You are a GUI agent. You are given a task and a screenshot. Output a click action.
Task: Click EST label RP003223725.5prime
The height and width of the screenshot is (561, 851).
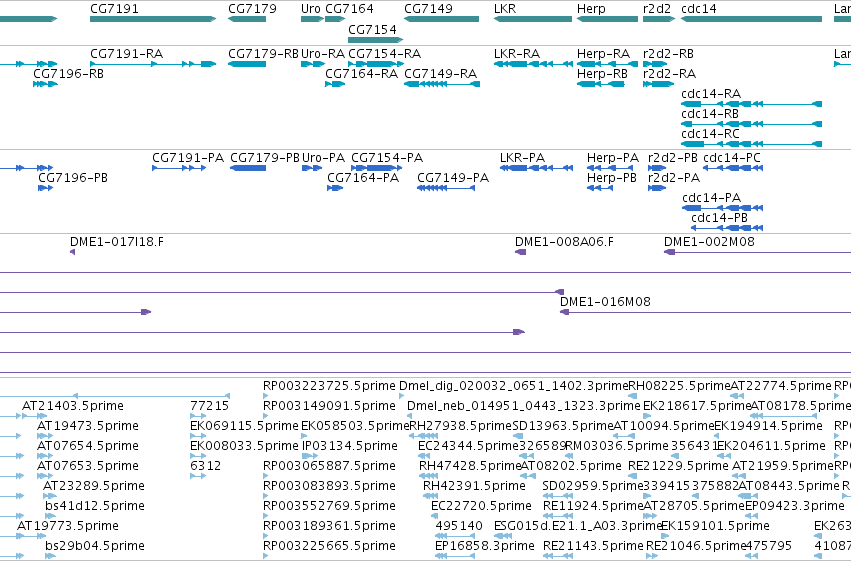329,386
